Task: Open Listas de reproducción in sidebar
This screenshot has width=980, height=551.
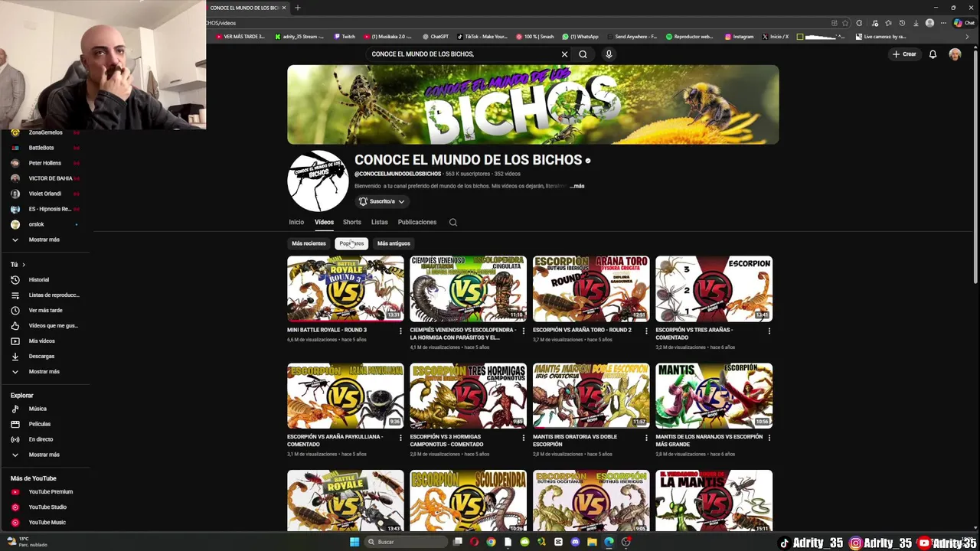Action: pyautogui.click(x=54, y=295)
